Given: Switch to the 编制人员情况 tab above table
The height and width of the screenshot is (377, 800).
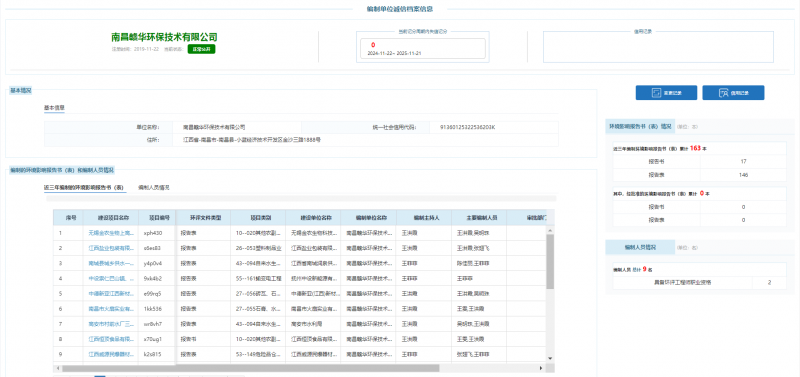Looking at the screenshot, I should [x=154, y=187].
